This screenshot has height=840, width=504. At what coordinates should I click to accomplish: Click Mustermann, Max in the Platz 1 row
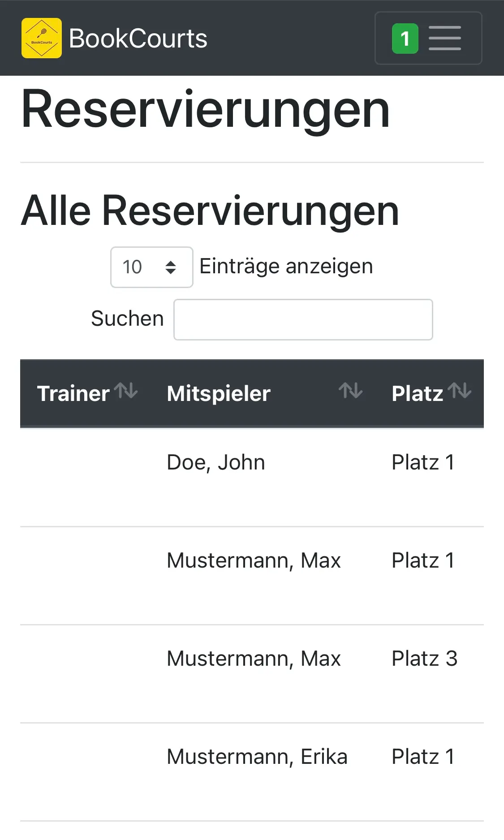(x=254, y=560)
